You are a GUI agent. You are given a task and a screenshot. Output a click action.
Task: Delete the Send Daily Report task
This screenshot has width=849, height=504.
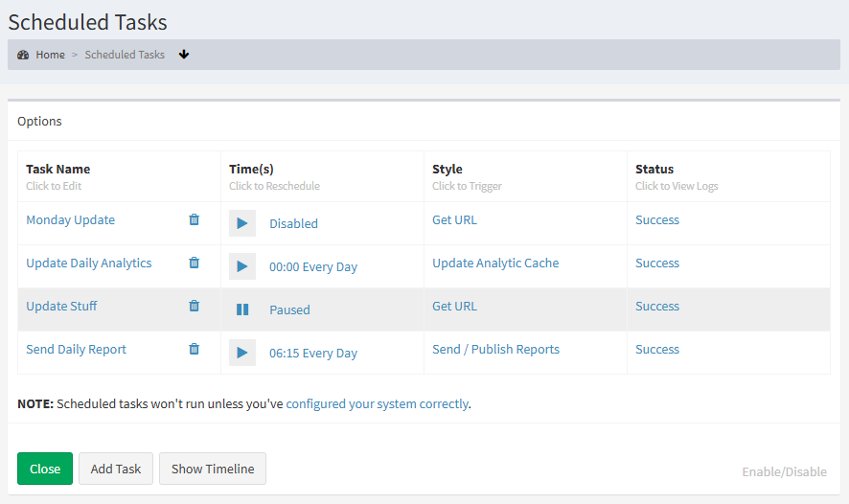[x=195, y=349]
